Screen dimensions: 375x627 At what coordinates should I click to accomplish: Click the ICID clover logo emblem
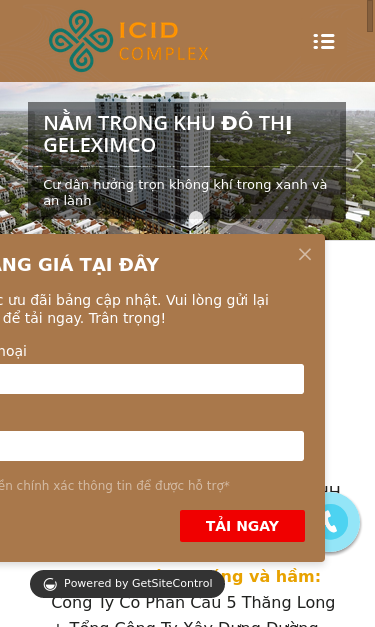click(81, 41)
